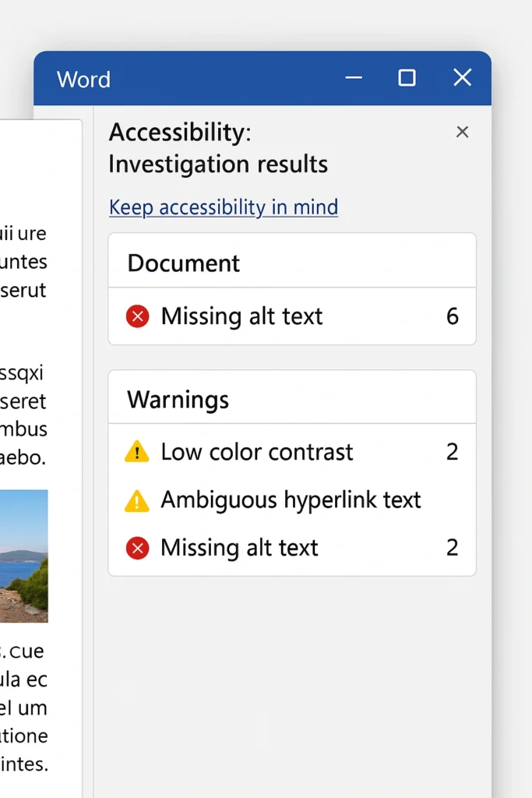Click the Low color contrast warning icon
This screenshot has width=532, height=798.
click(137, 452)
